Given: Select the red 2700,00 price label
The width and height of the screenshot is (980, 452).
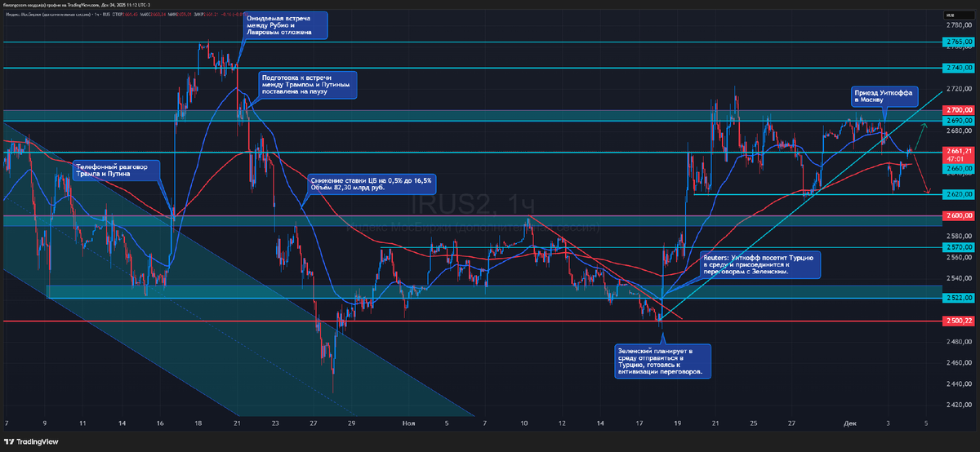Looking at the screenshot, I should pyautogui.click(x=959, y=109).
